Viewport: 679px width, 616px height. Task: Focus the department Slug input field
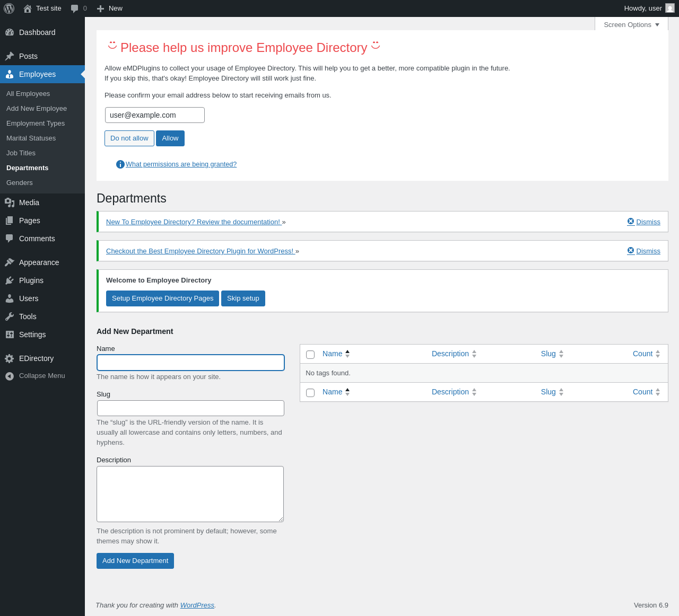(190, 408)
